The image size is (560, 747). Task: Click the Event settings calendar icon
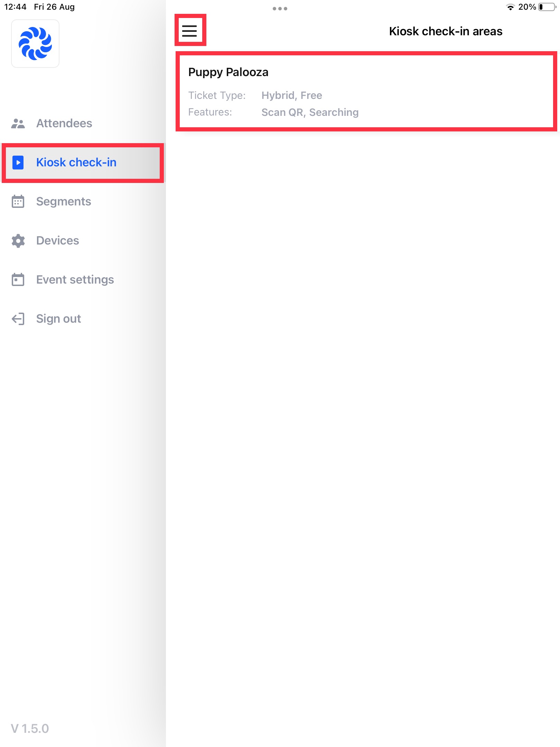[18, 280]
